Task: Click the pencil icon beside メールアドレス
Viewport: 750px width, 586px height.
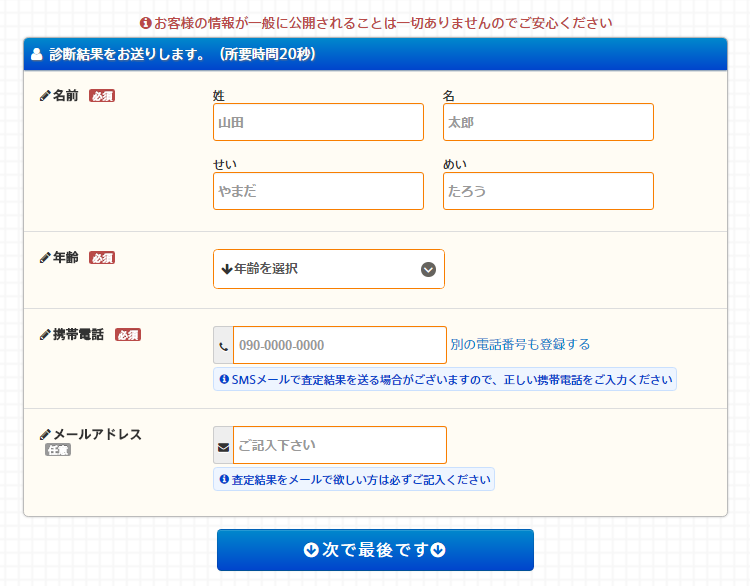Action: tap(45, 435)
